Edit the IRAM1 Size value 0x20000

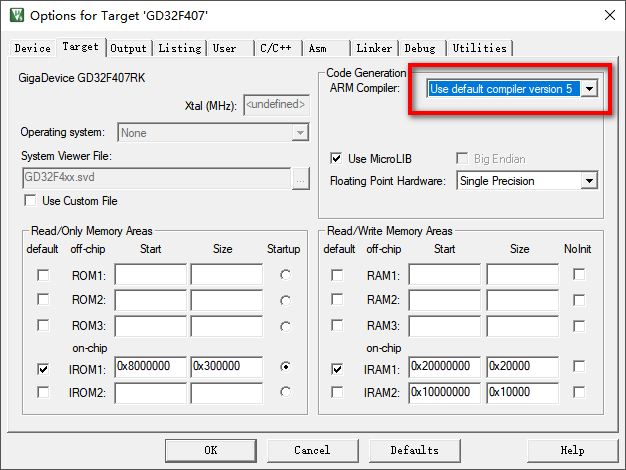pyautogui.click(x=523, y=367)
